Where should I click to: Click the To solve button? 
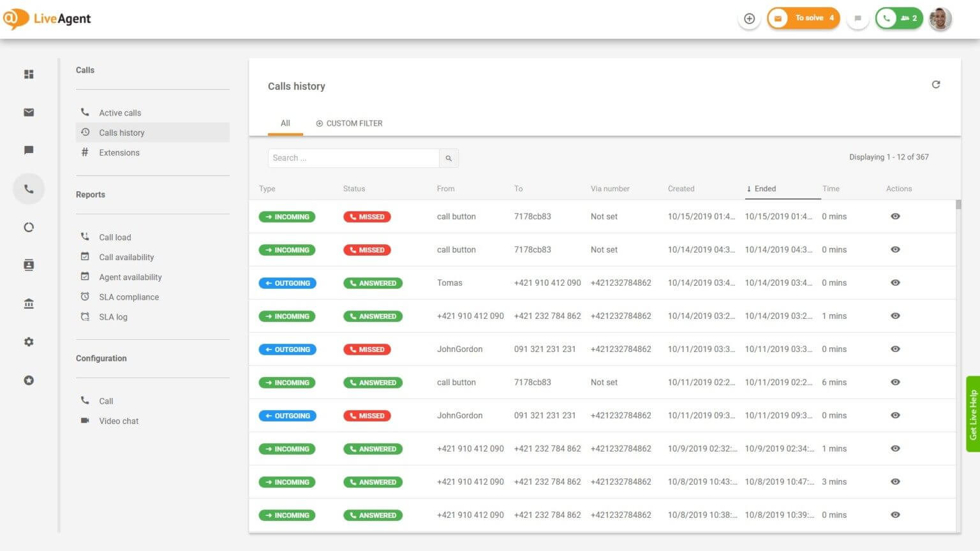pos(804,18)
